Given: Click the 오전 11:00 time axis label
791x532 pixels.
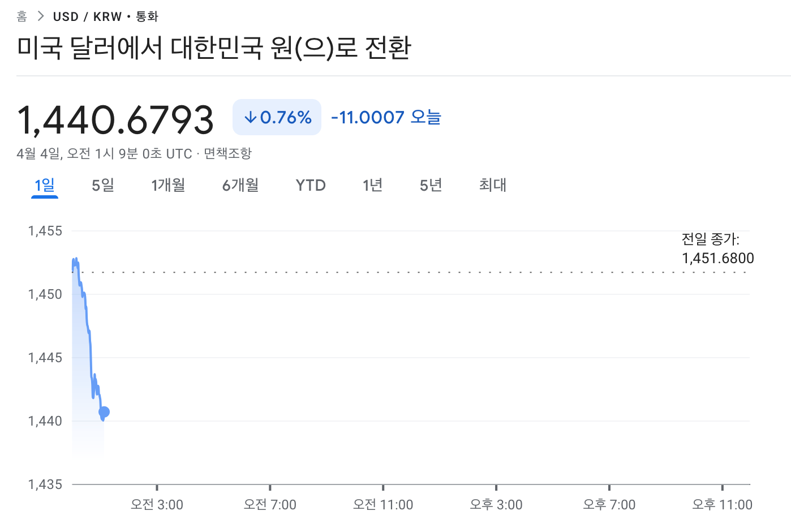Looking at the screenshot, I should (x=383, y=504).
